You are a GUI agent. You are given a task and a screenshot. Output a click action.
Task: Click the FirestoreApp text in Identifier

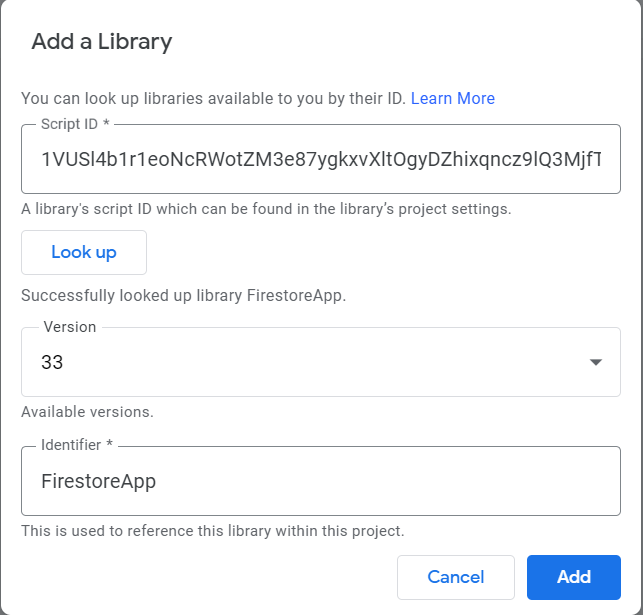pos(98,481)
